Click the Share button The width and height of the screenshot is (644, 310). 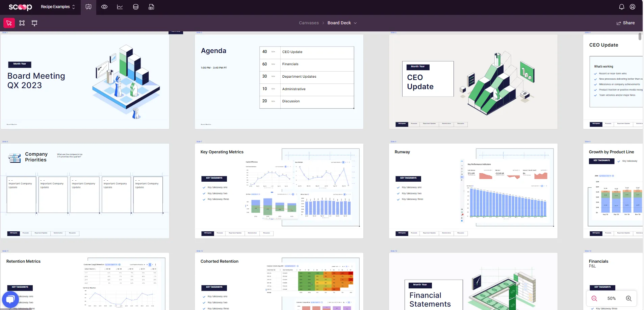pyautogui.click(x=625, y=23)
